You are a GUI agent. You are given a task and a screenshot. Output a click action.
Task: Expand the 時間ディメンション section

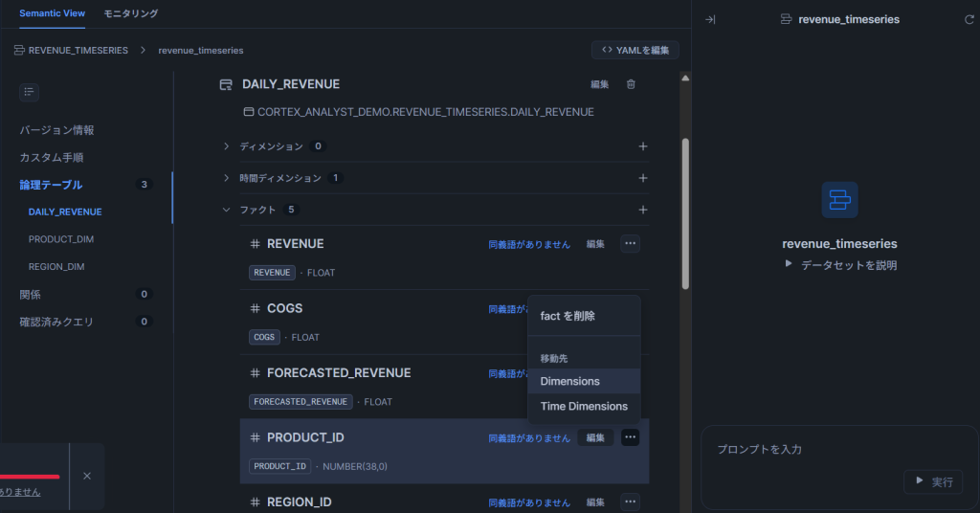point(226,178)
